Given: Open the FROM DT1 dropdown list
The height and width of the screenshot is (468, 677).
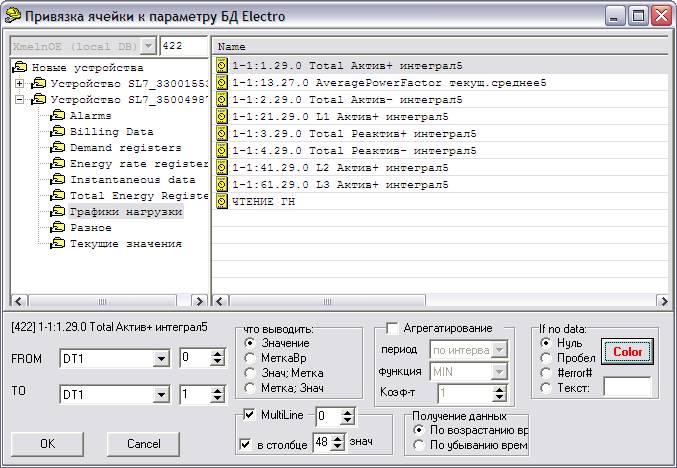Looking at the screenshot, I should [x=164, y=358].
